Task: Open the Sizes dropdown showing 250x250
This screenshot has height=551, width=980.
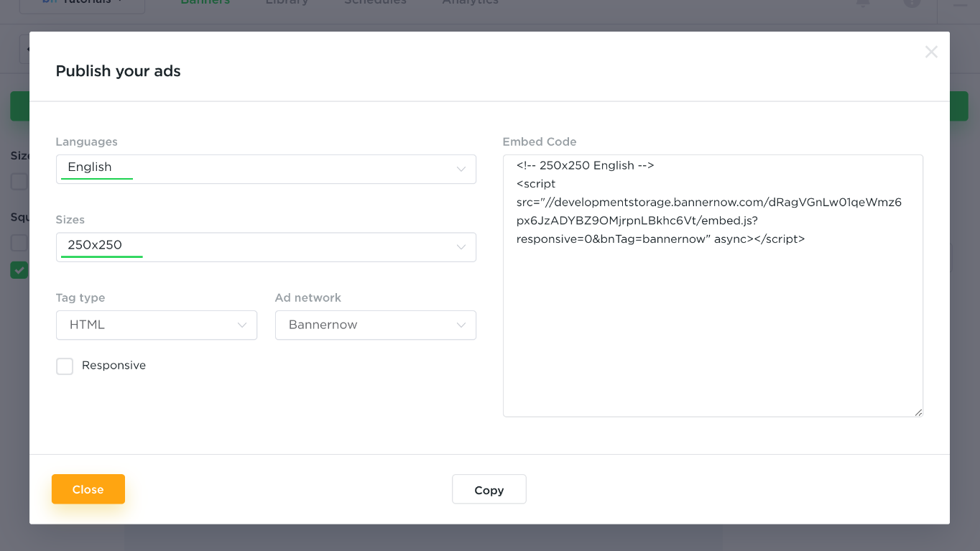Action: pyautogui.click(x=266, y=246)
